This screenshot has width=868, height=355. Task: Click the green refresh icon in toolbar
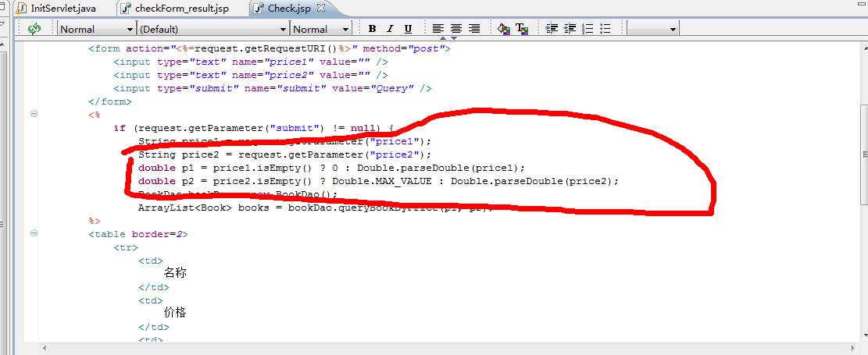pos(34,29)
